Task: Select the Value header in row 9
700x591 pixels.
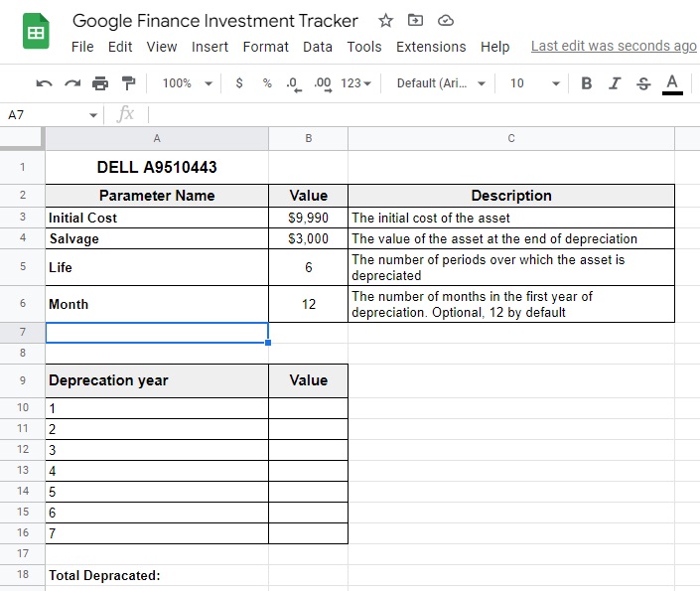Action: pyautogui.click(x=308, y=380)
